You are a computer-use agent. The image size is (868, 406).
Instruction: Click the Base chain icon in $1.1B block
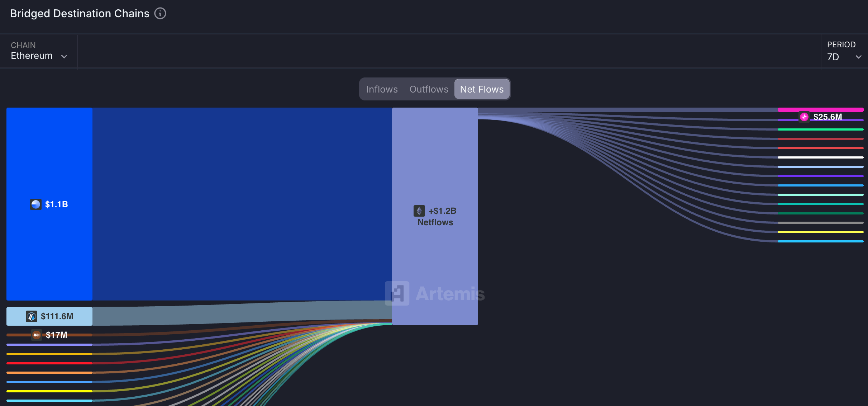tap(36, 204)
